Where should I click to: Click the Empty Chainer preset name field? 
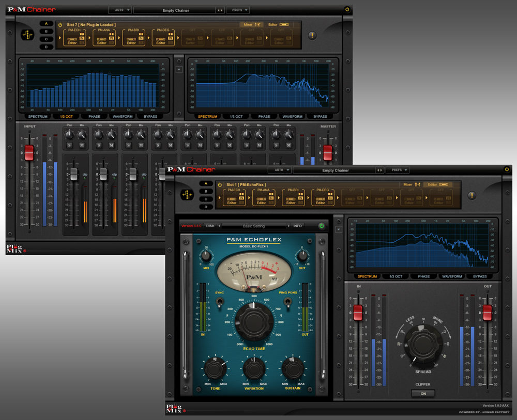(335, 170)
